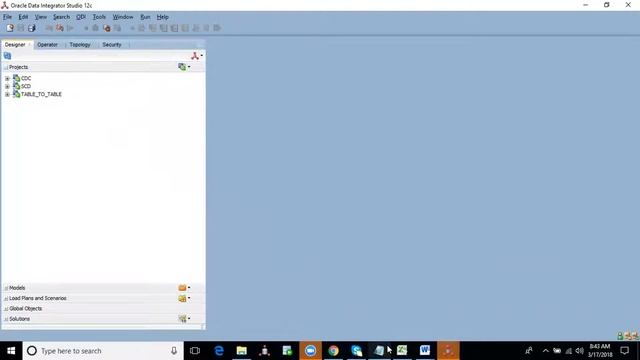The width and height of the screenshot is (640, 360).
Task: Open the View menu
Action: (40, 17)
